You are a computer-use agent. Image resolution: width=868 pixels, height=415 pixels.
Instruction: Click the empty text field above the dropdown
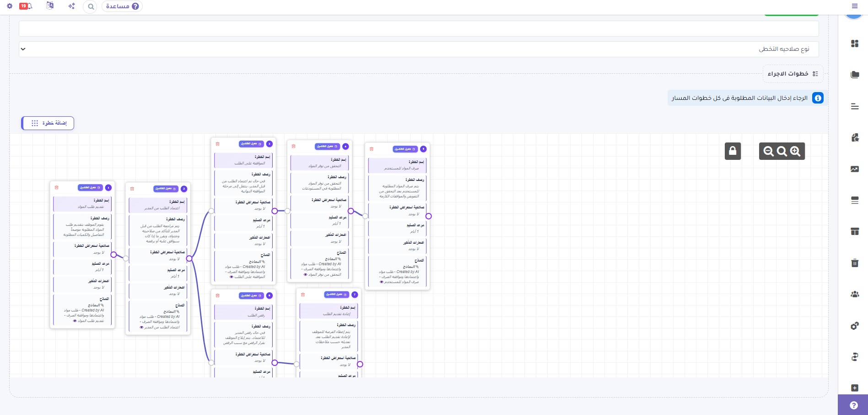(x=419, y=28)
